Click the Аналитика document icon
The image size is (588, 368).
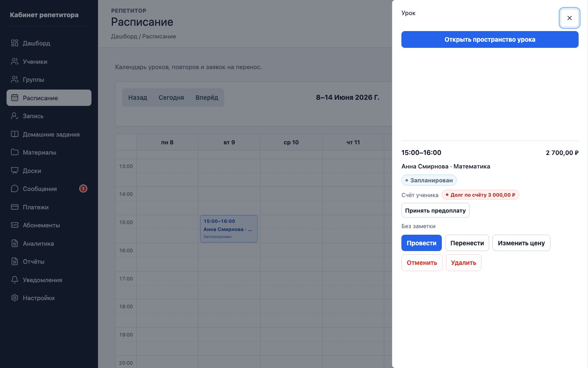click(15, 243)
